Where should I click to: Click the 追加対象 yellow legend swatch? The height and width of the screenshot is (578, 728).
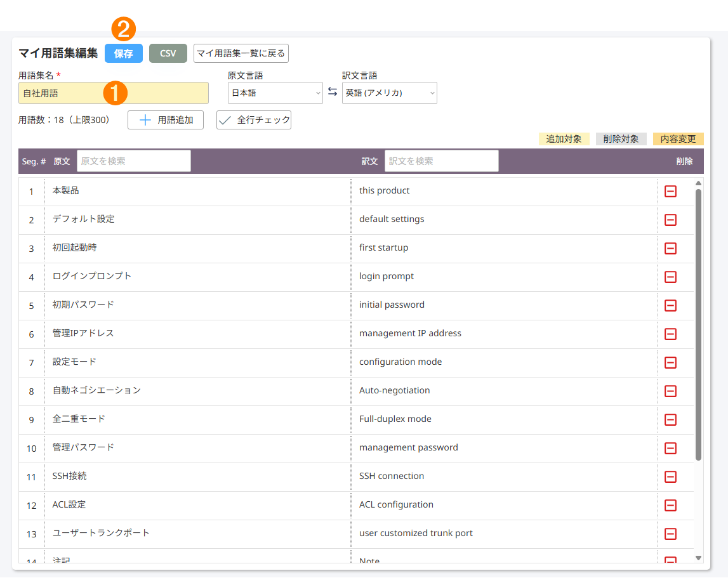(564, 139)
